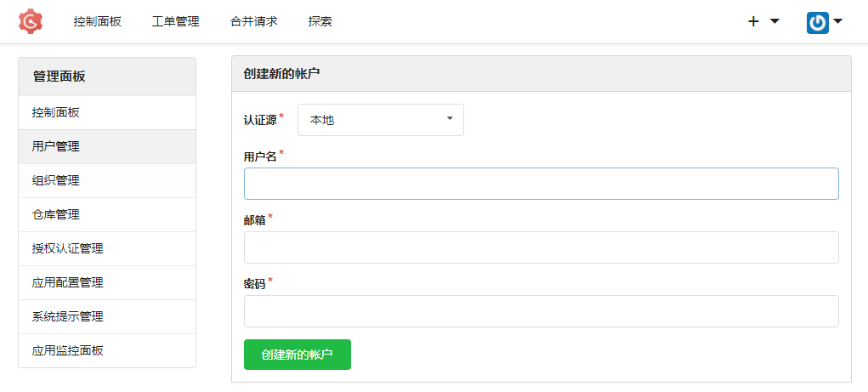Open 系统提示管理 in the sidebar
The image size is (868, 392).
click(68, 316)
